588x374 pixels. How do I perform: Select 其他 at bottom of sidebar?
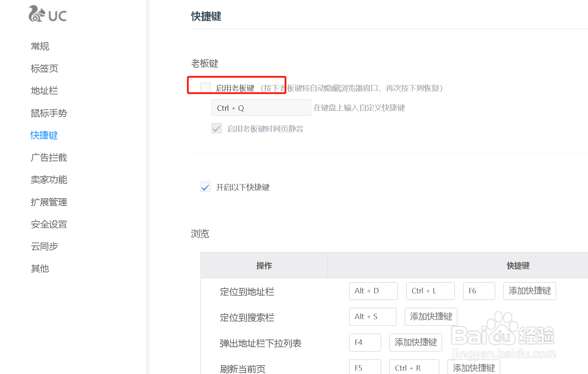(40, 268)
